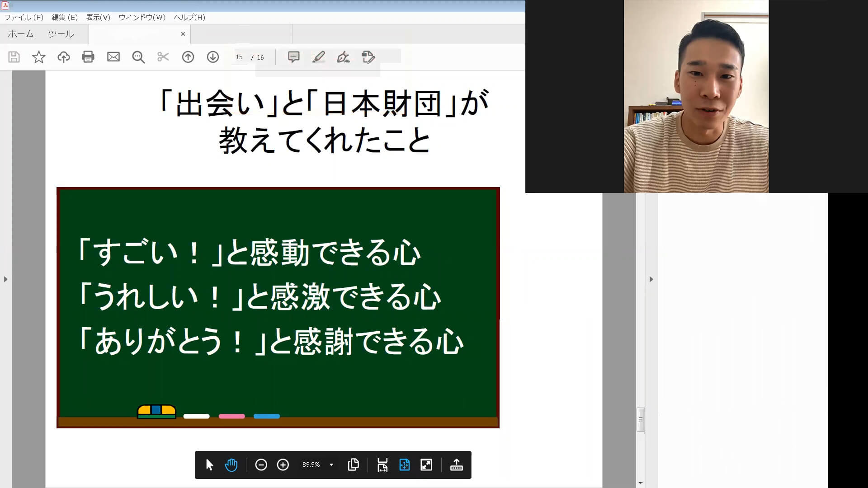Screen dimensions: 868x488
Task: Expand the right tools pane
Action: point(651,279)
